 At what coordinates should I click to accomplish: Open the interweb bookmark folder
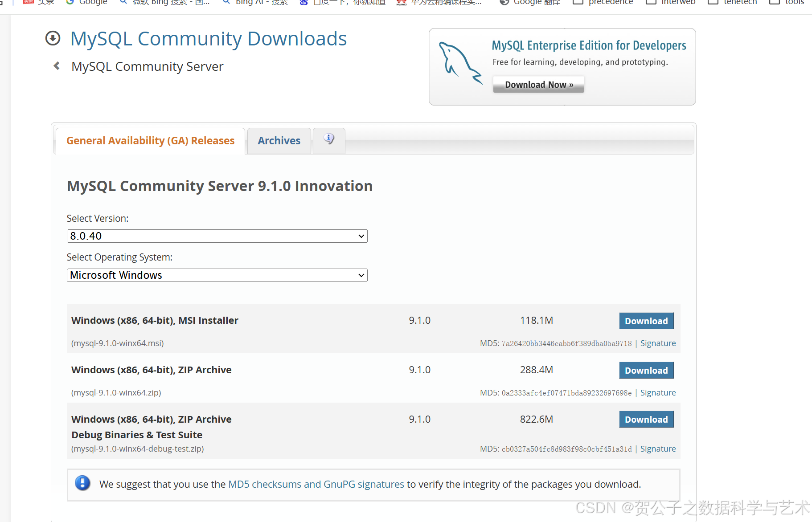(670, 2)
